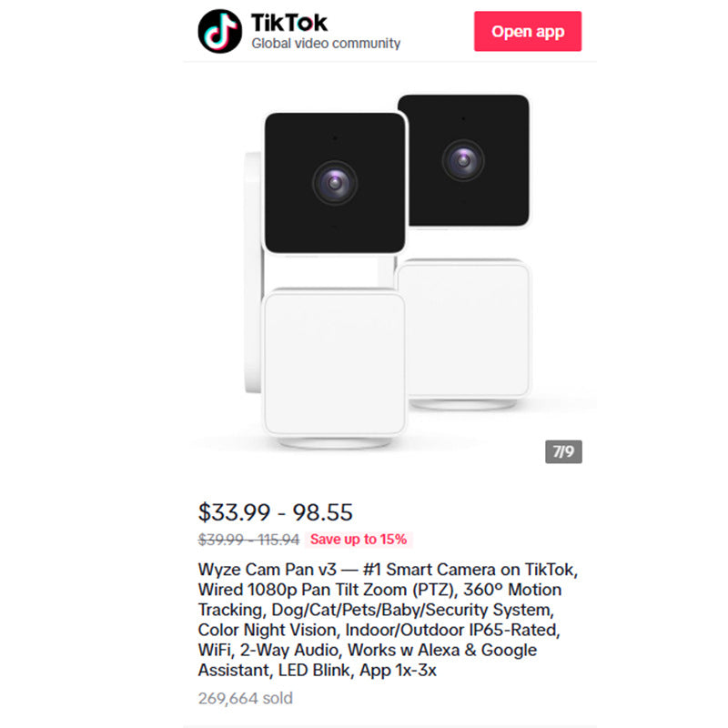The width and height of the screenshot is (728, 728).
Task: Click the front camera's lens
Action: click(334, 182)
